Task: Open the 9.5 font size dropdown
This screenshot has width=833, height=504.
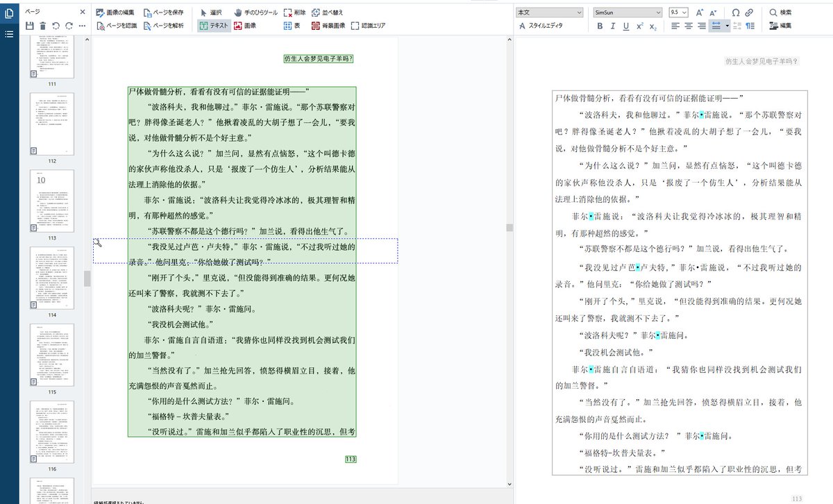Action: point(678,12)
